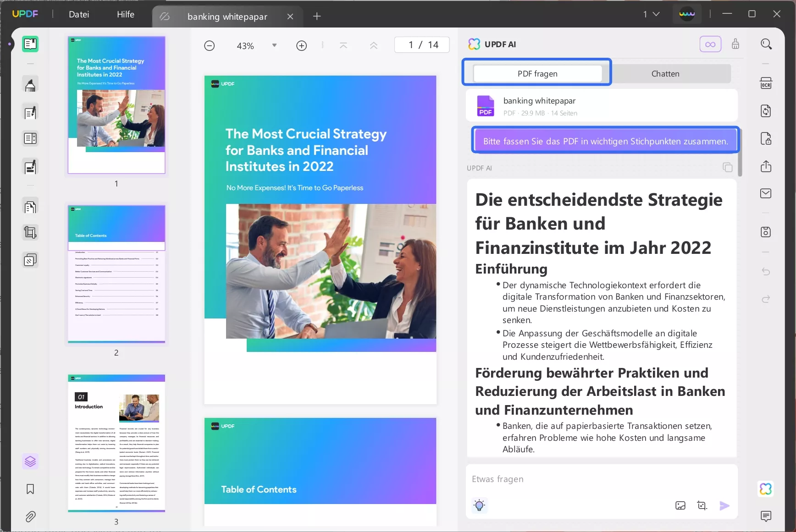Viewport: 796px width, 532px height.
Task: Click the Etwas fragen input field
Action: point(602,479)
